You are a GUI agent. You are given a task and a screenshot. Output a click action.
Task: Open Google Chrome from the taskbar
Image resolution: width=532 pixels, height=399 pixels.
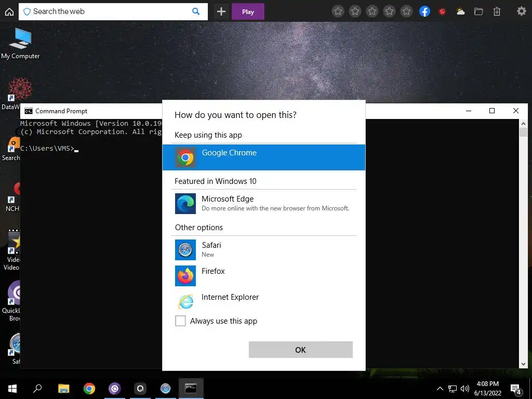coord(89,389)
